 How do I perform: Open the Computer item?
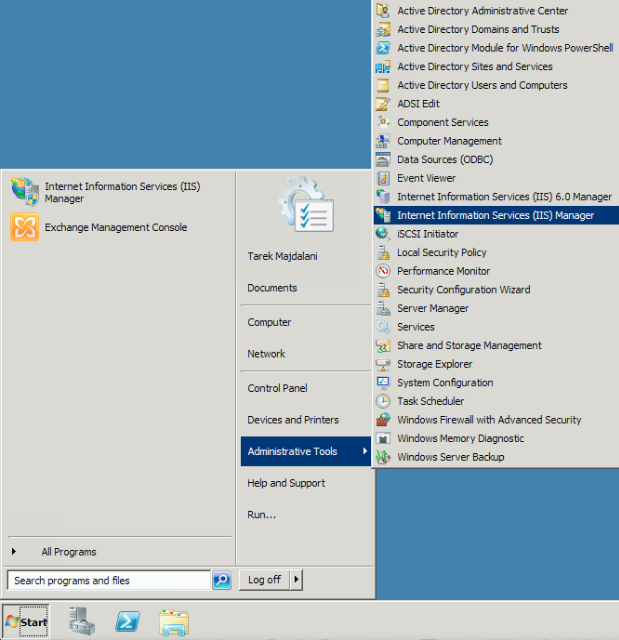click(x=269, y=322)
